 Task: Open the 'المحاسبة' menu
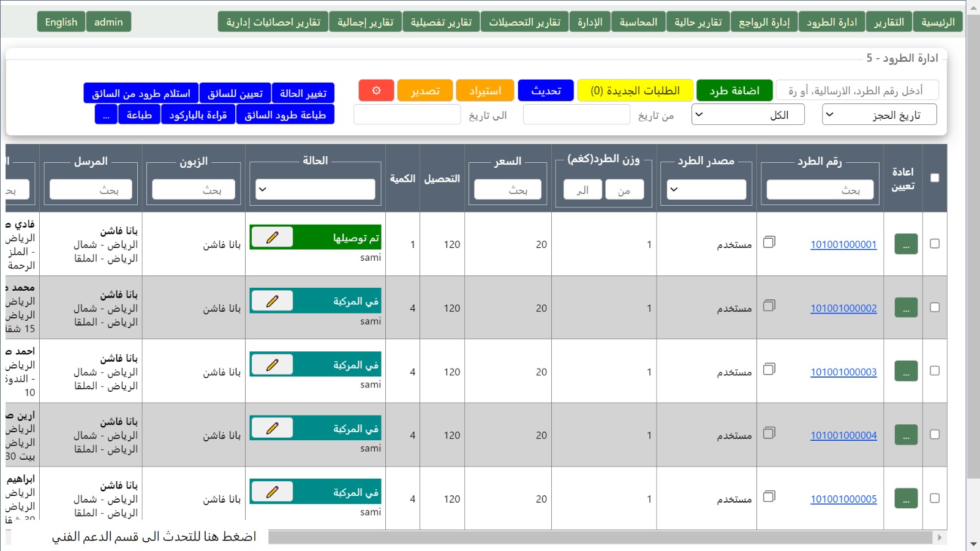638,22
